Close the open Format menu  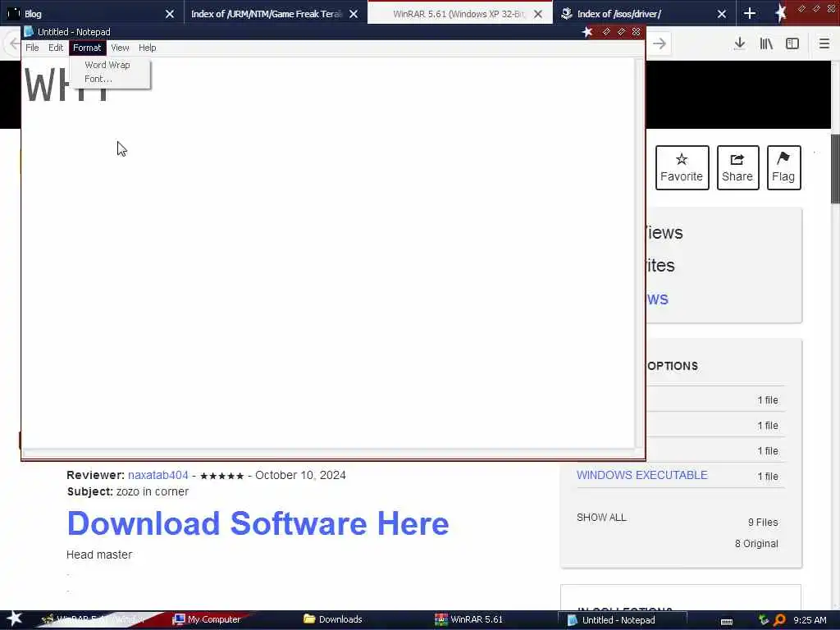pyautogui.click(x=87, y=48)
